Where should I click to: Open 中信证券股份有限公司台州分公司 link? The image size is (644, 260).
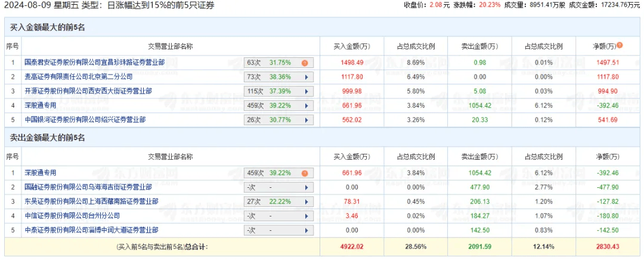click(x=72, y=216)
